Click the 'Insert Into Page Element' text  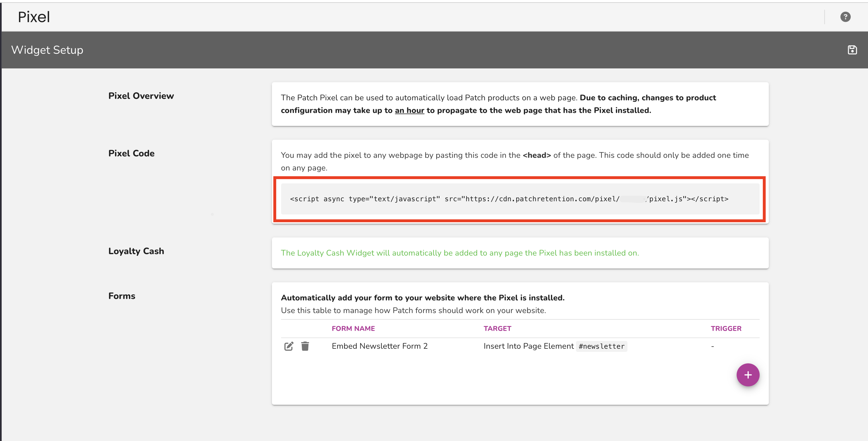click(x=528, y=346)
